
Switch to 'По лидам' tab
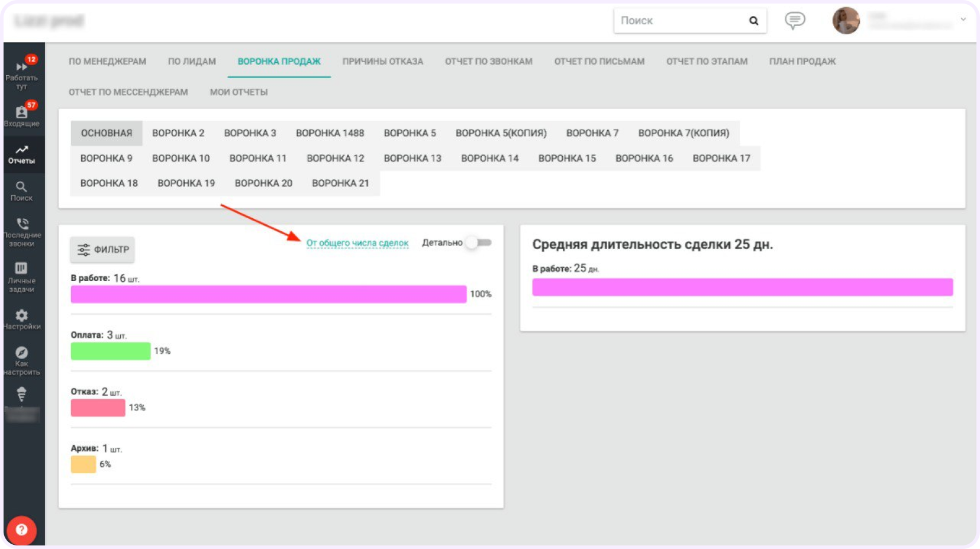pos(192,62)
